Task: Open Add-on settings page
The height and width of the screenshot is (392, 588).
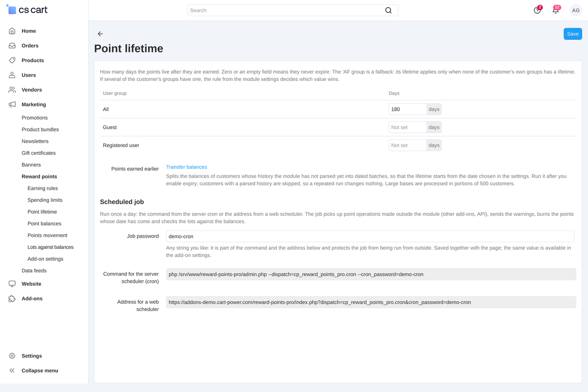Action: coord(46,259)
